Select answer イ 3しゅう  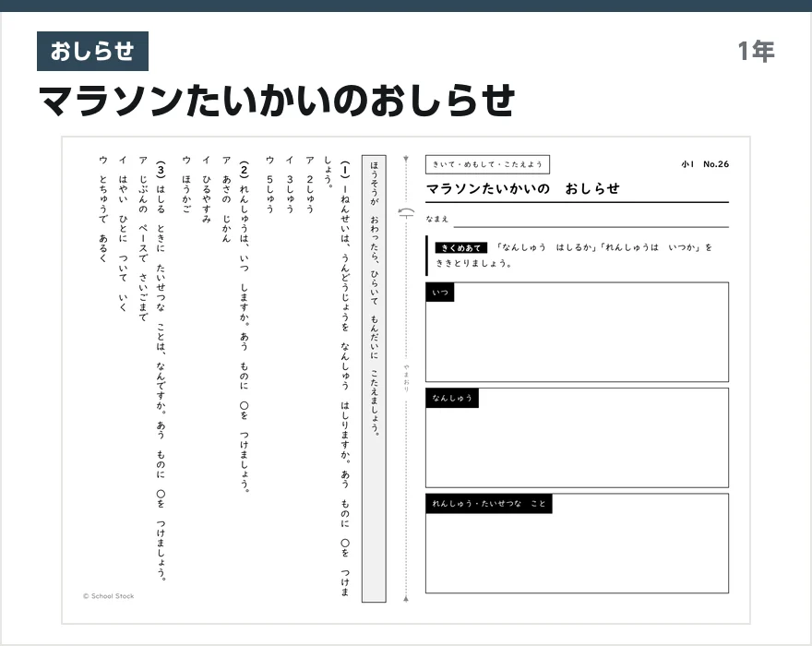click(x=290, y=185)
